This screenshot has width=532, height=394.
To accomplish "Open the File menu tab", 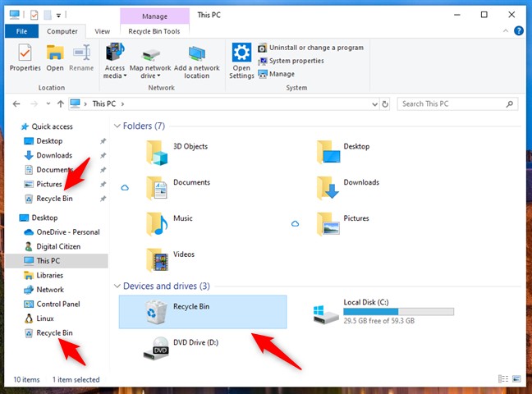I will pos(21,31).
